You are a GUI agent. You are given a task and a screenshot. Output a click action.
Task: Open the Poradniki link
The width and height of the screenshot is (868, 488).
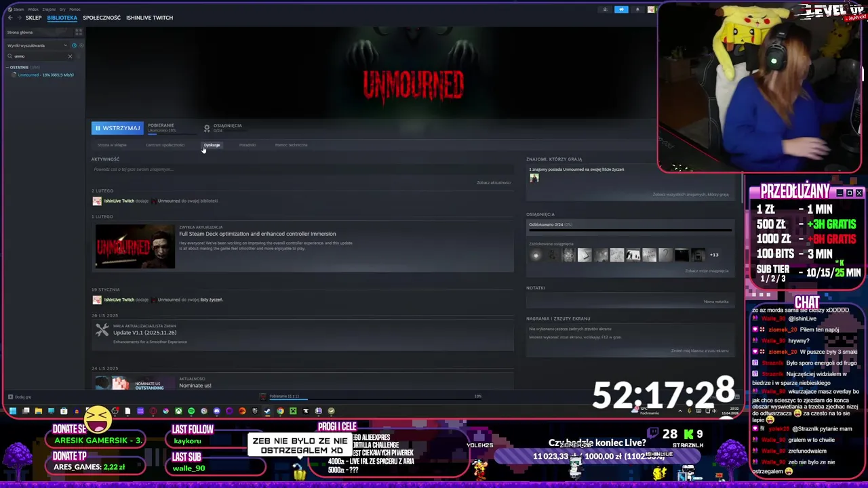tap(248, 145)
